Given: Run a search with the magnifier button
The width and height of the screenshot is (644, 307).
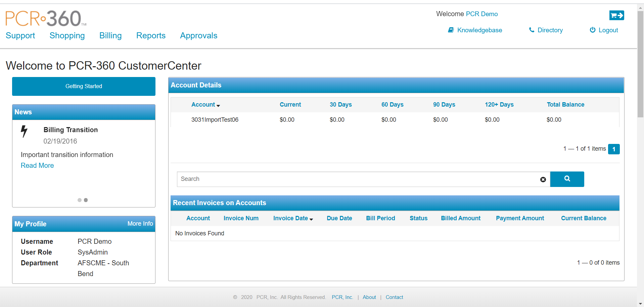Looking at the screenshot, I should [567, 179].
